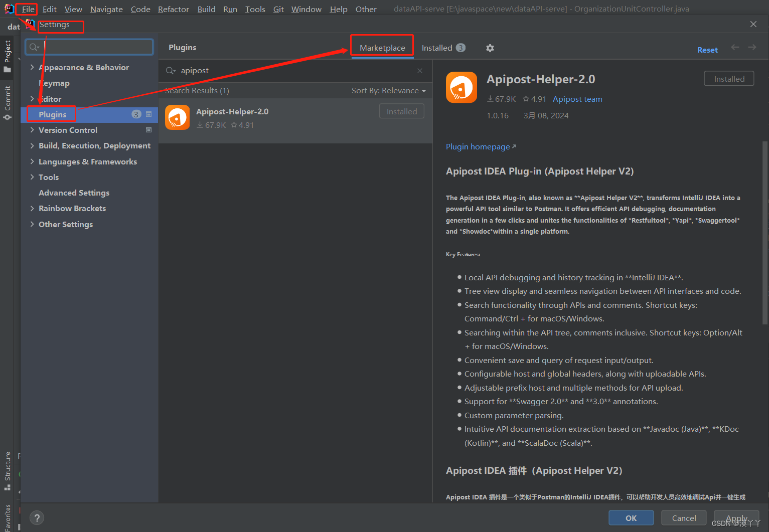Screen dimensions: 769x532
Task: Expand Rainbow Brackets settings
Action: pos(32,208)
